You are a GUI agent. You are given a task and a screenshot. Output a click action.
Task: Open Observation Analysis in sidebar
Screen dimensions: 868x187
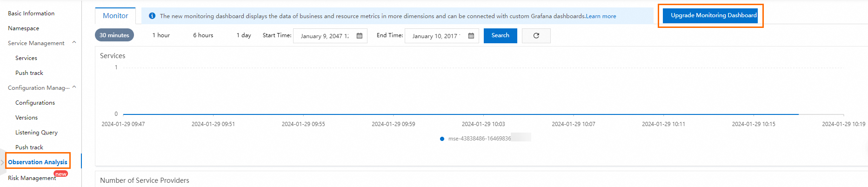coord(38,162)
